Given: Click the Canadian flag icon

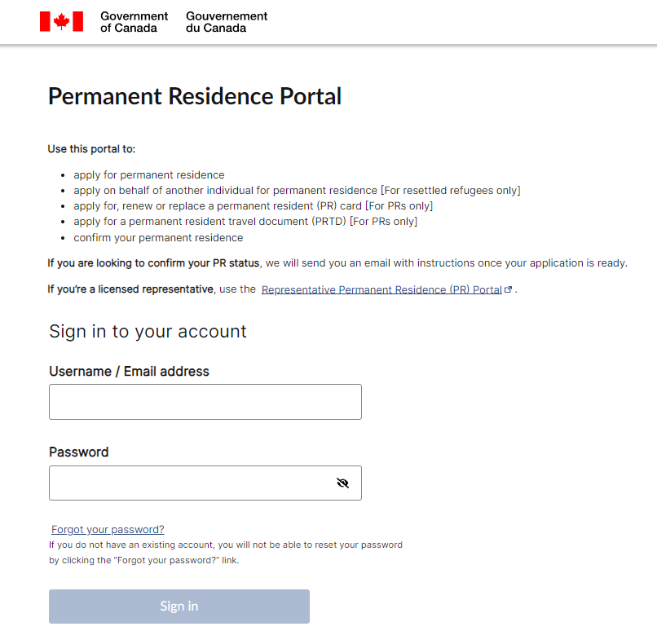Looking at the screenshot, I should (61, 22).
